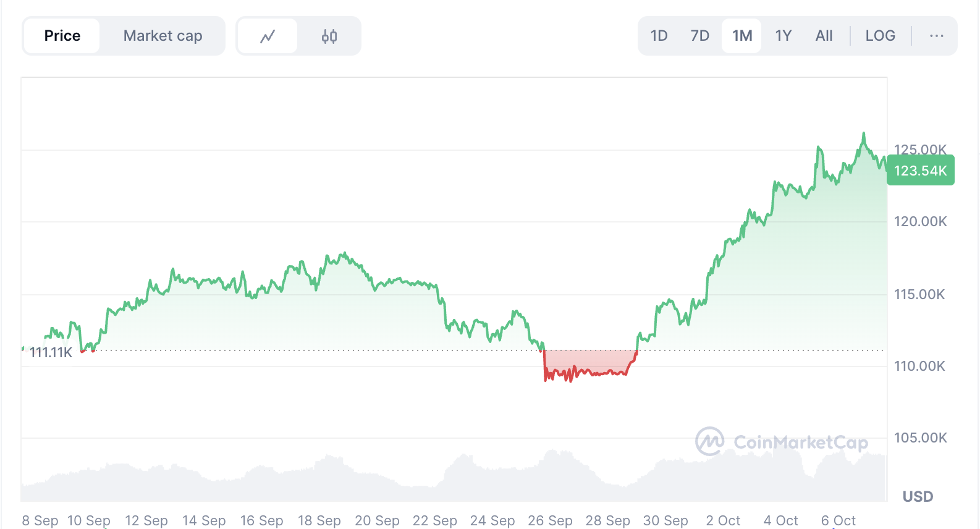Click the USD currency label
The image size is (980, 529).
tap(918, 496)
